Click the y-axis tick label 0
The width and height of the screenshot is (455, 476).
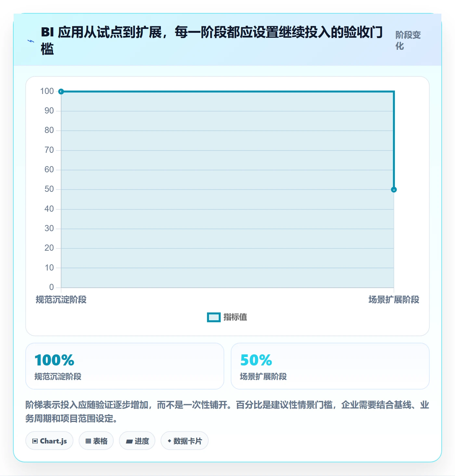pos(51,287)
